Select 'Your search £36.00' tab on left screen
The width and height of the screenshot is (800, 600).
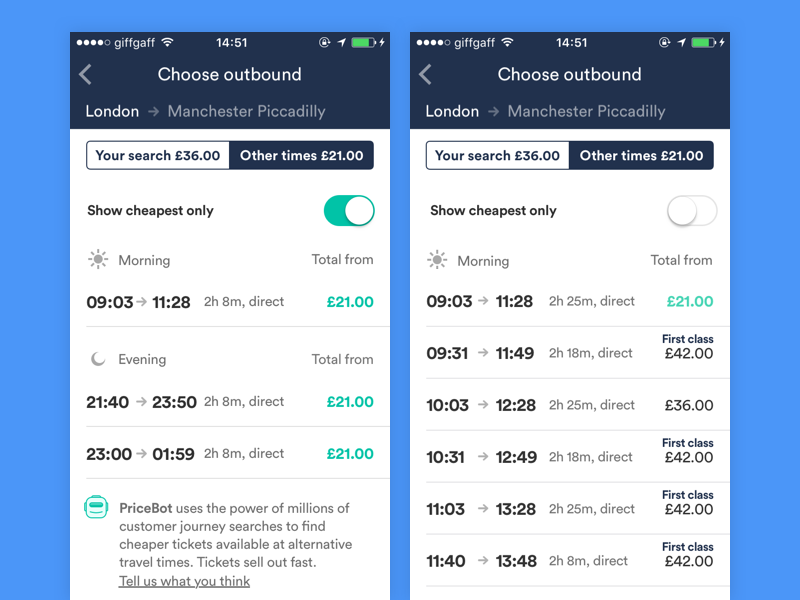158,155
